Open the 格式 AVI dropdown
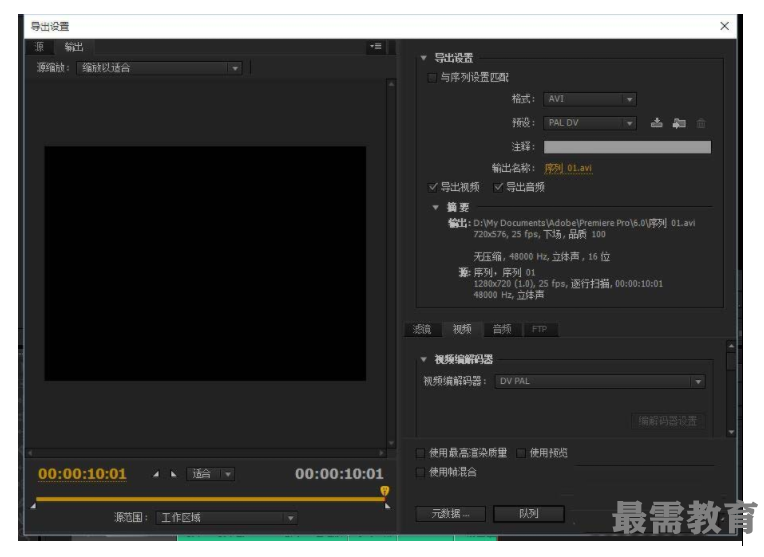The image size is (764, 557). [x=590, y=99]
